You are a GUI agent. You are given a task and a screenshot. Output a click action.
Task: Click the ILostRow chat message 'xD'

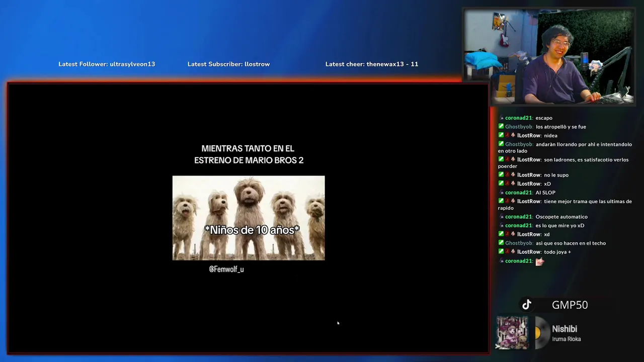(x=547, y=184)
